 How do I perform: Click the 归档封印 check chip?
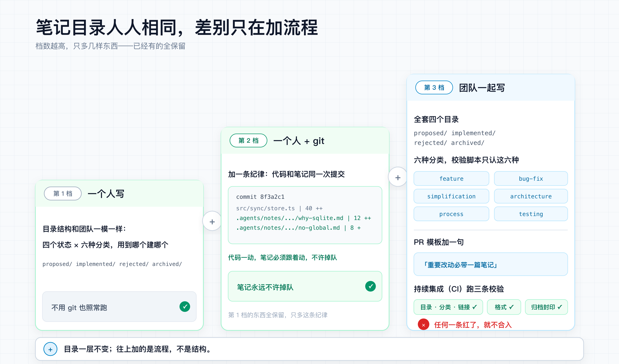tap(546, 307)
